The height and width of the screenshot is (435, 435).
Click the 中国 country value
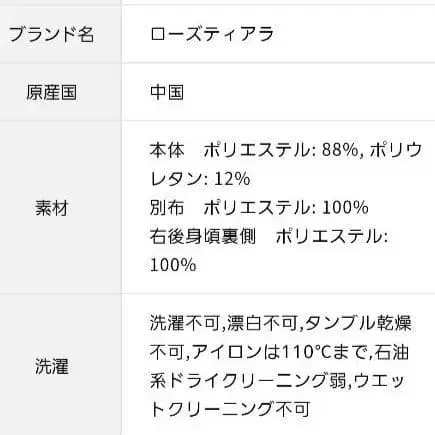[x=167, y=92]
